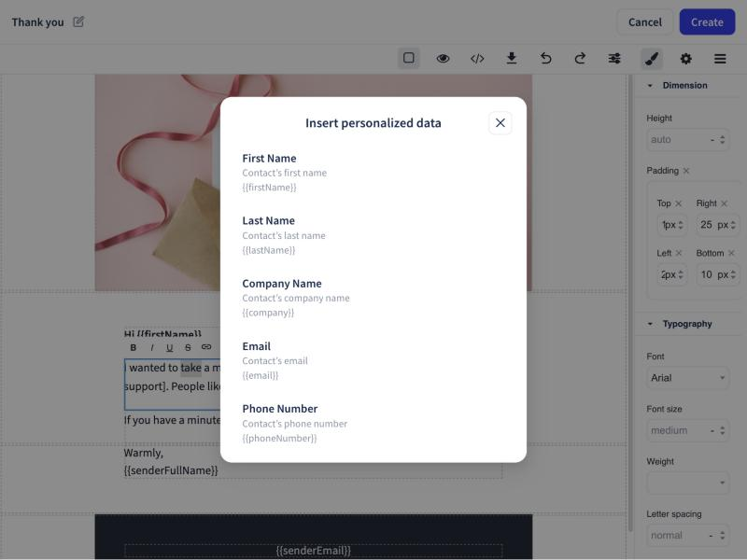The width and height of the screenshot is (747, 560).
Task: Toggle component outlines square icon
Action: pyautogui.click(x=409, y=58)
